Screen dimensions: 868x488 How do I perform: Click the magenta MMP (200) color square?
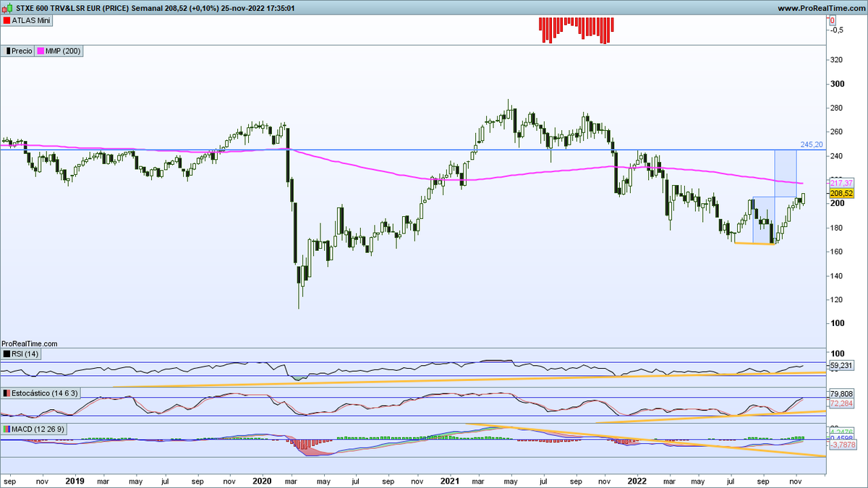click(x=41, y=51)
